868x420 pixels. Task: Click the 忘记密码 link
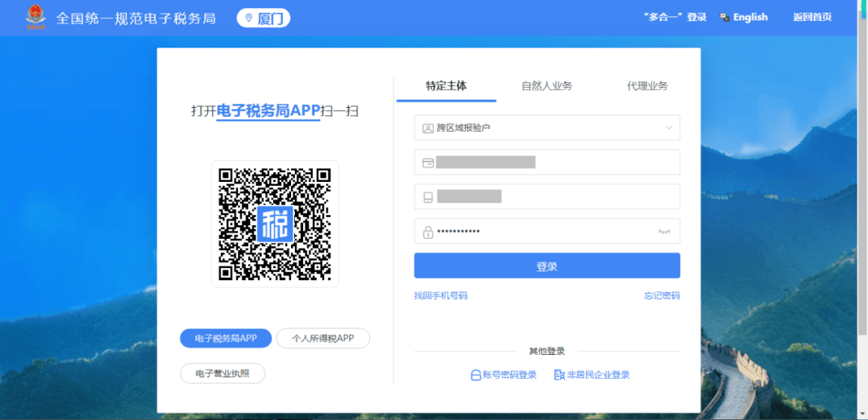(x=661, y=296)
